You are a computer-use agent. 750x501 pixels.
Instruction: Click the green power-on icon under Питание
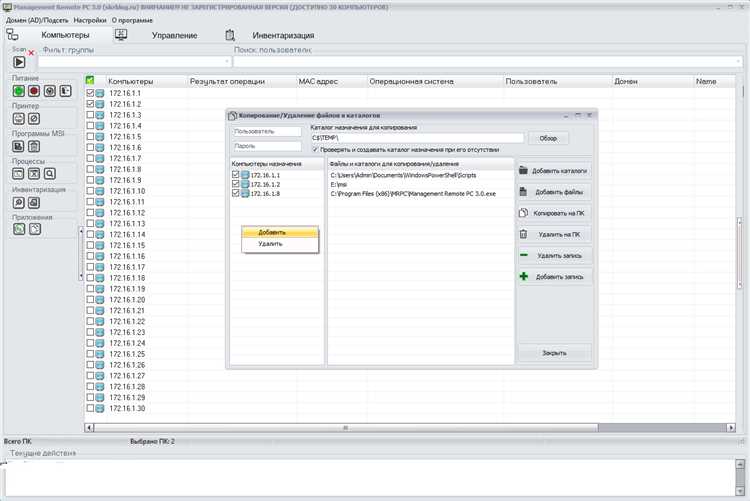(x=19, y=91)
